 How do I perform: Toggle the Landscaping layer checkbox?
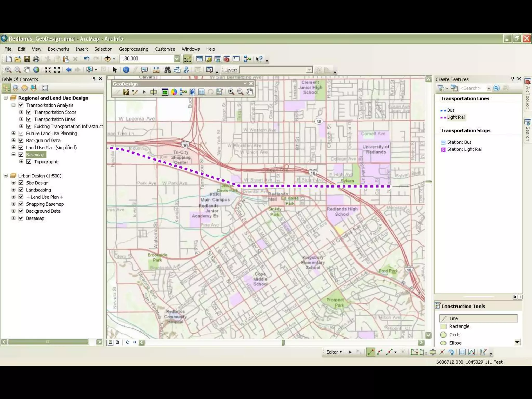[21, 190]
